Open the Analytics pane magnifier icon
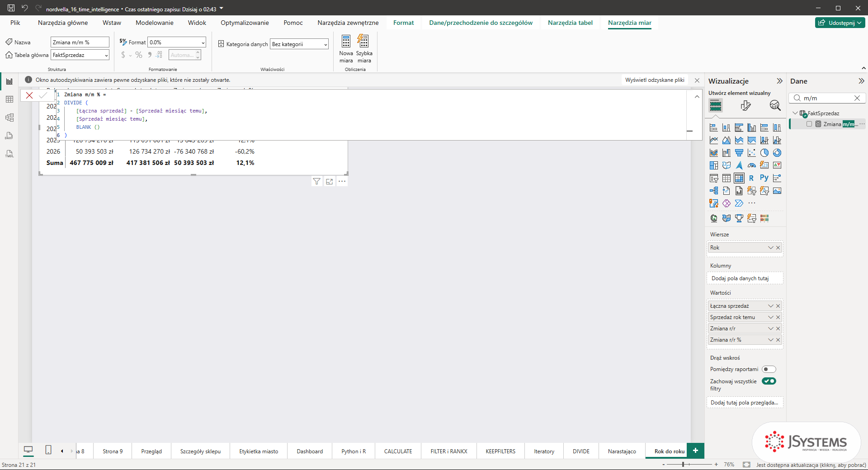Image resolution: width=868 pixels, height=470 pixels. click(775, 105)
